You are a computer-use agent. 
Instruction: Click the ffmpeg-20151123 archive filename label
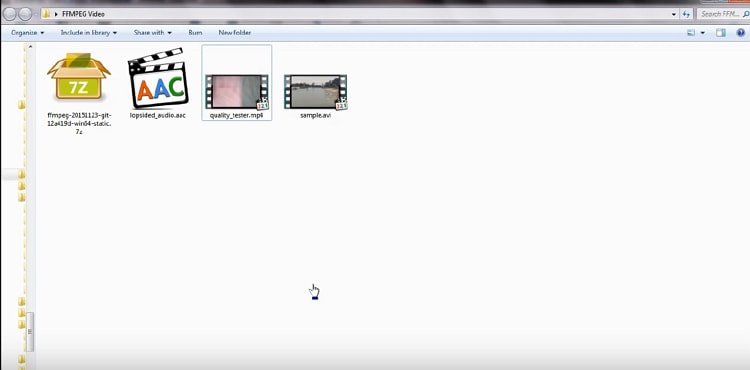(79, 123)
